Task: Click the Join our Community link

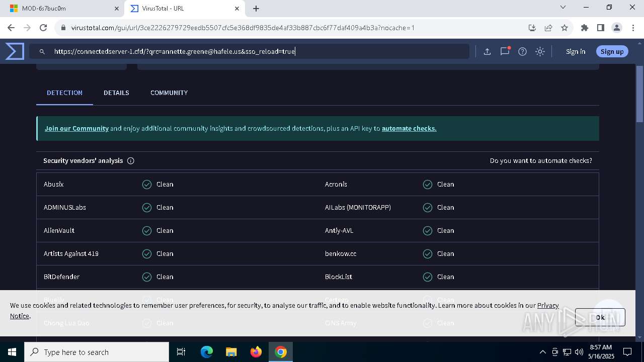Action: click(76, 129)
